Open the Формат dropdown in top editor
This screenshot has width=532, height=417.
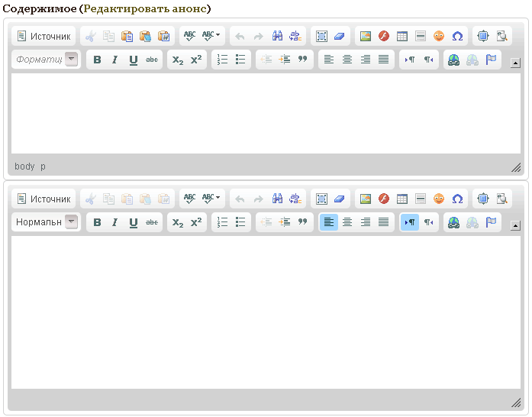[71, 60]
